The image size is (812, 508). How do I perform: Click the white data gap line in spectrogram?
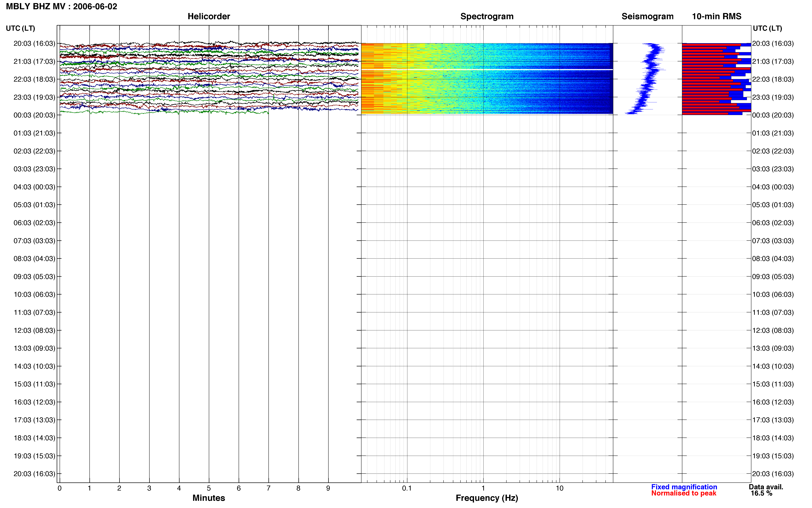point(487,70)
